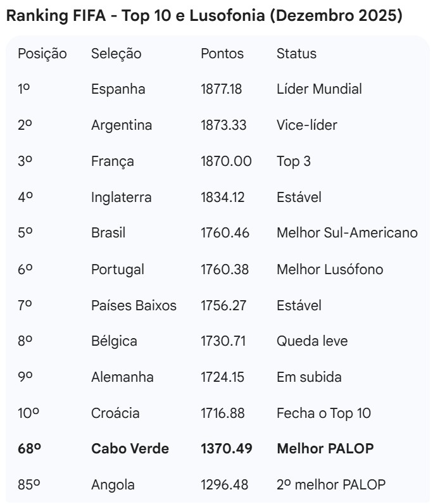The width and height of the screenshot is (433, 504).
Task: Select Portugal in the ranking table
Action: (x=117, y=269)
